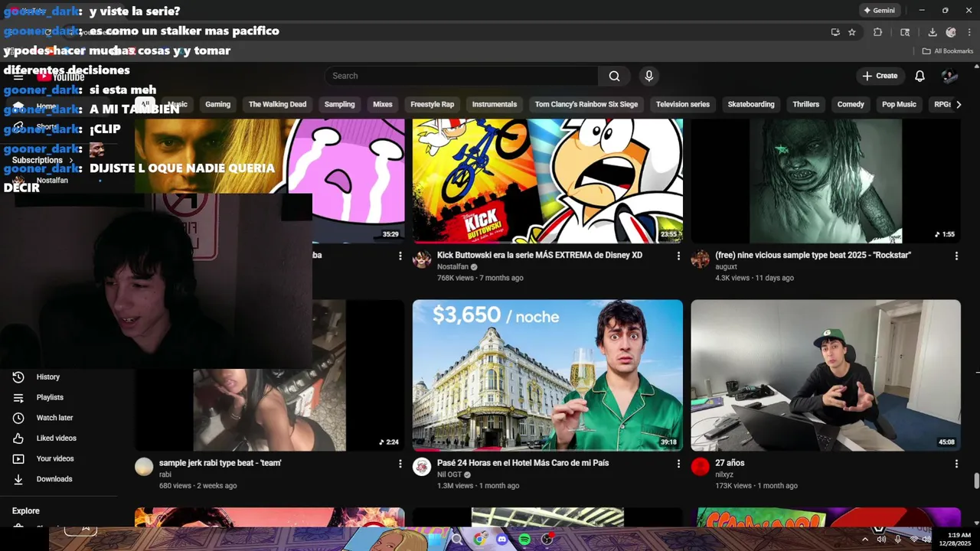Select The Walking Dead filter chip
This screenshot has width=980, height=551.
277,104
